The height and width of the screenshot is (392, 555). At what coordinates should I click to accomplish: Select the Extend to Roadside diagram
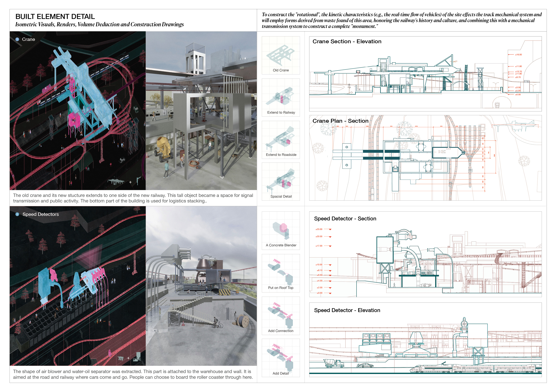pos(281,140)
